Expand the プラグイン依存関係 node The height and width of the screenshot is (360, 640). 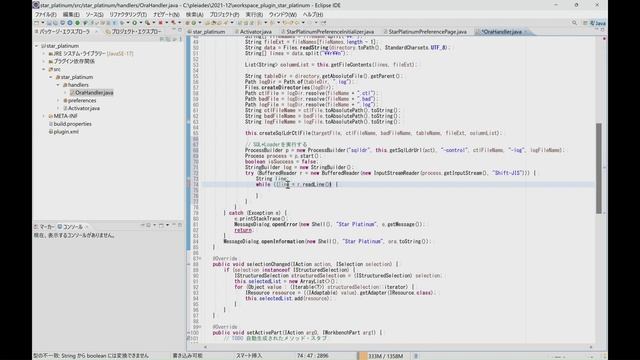tap(44, 62)
